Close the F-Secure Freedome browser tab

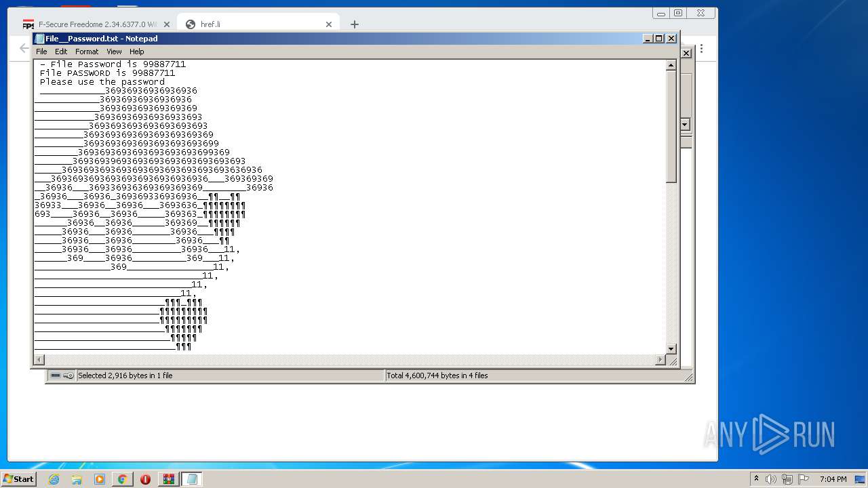[166, 24]
